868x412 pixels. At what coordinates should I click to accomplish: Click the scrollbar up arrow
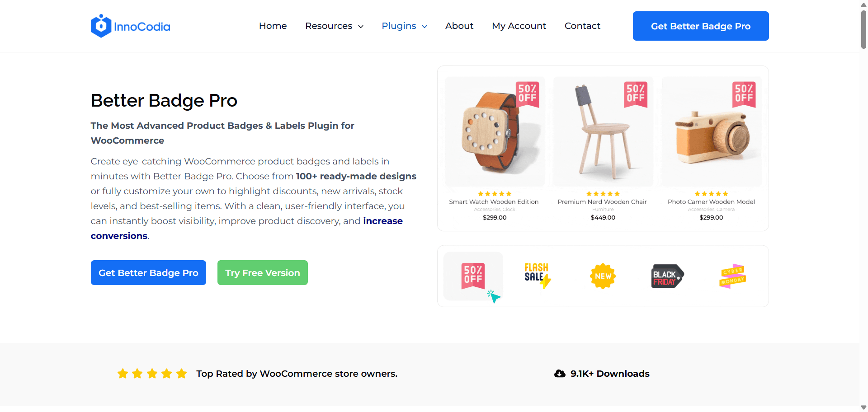(863, 5)
